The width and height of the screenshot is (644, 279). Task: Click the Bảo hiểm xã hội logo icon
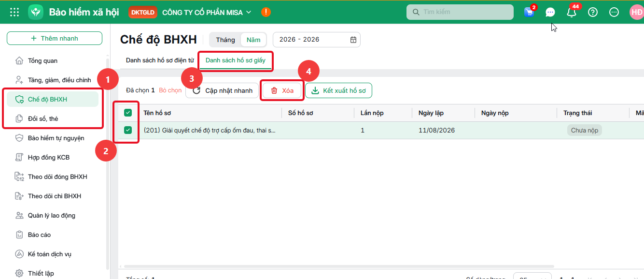point(36,12)
